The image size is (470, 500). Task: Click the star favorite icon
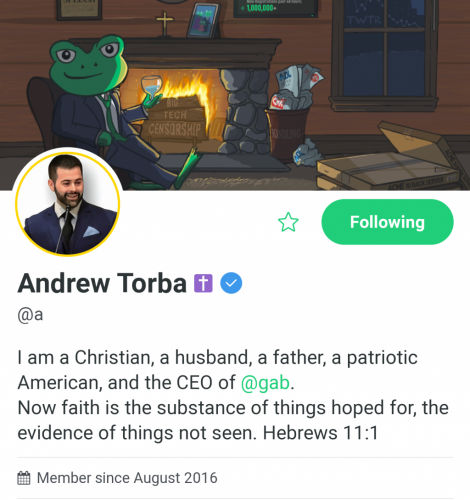(x=288, y=222)
